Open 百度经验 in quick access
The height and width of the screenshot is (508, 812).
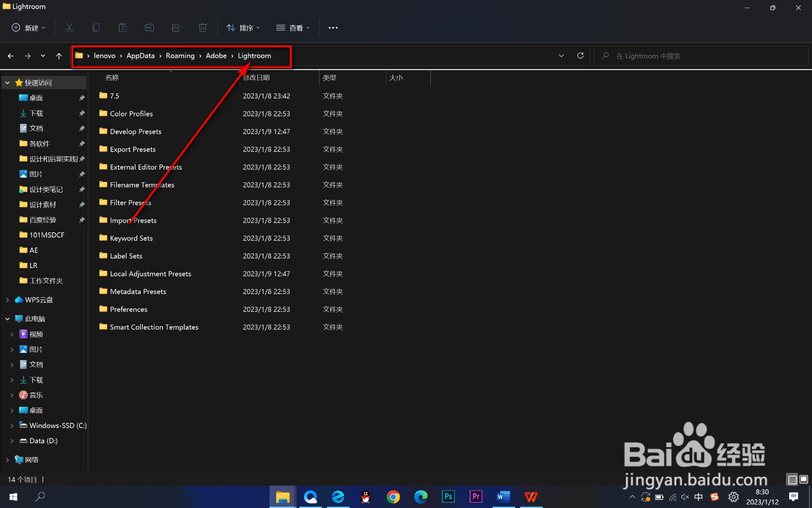pos(43,220)
